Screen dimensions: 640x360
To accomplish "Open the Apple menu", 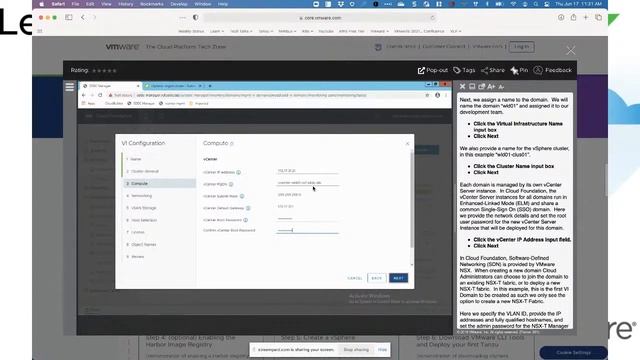I will 41,4.
